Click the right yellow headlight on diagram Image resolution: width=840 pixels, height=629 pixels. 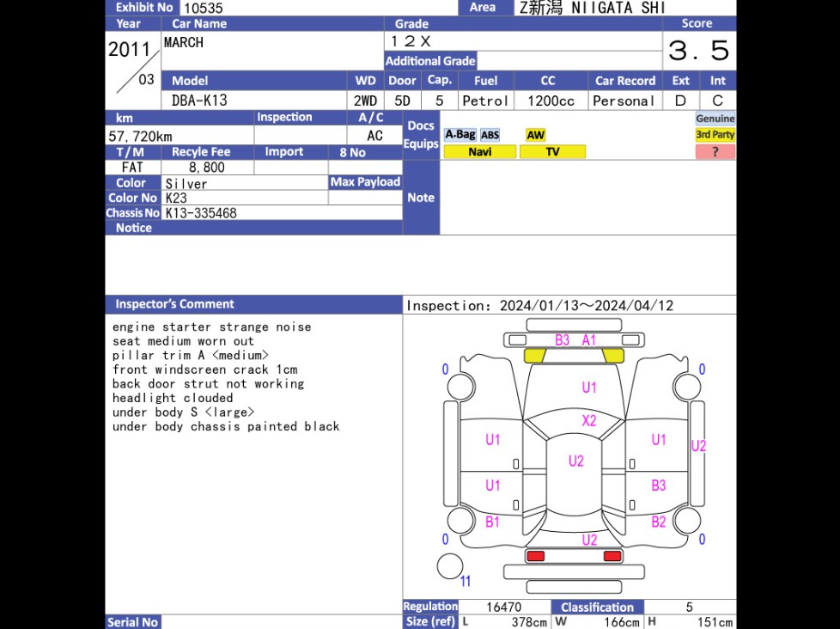(613, 355)
